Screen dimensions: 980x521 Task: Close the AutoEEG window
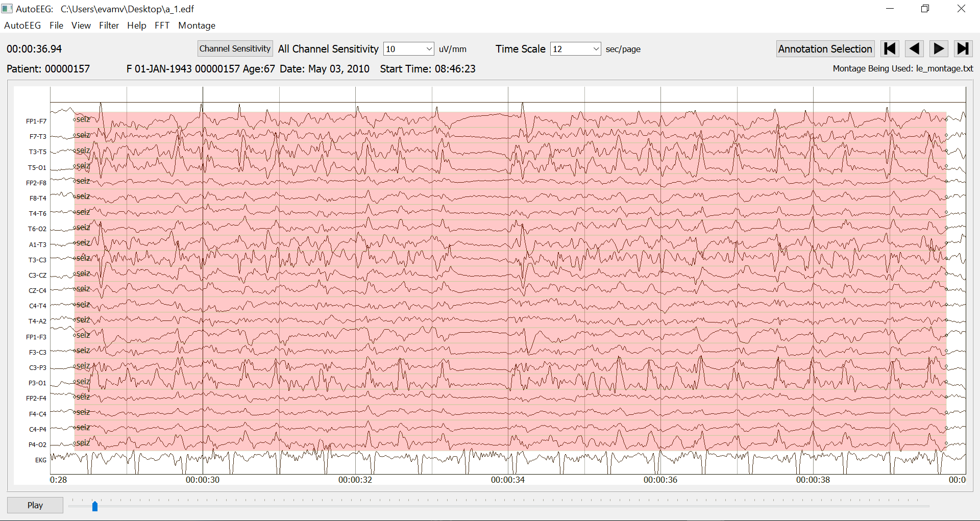[x=961, y=9]
